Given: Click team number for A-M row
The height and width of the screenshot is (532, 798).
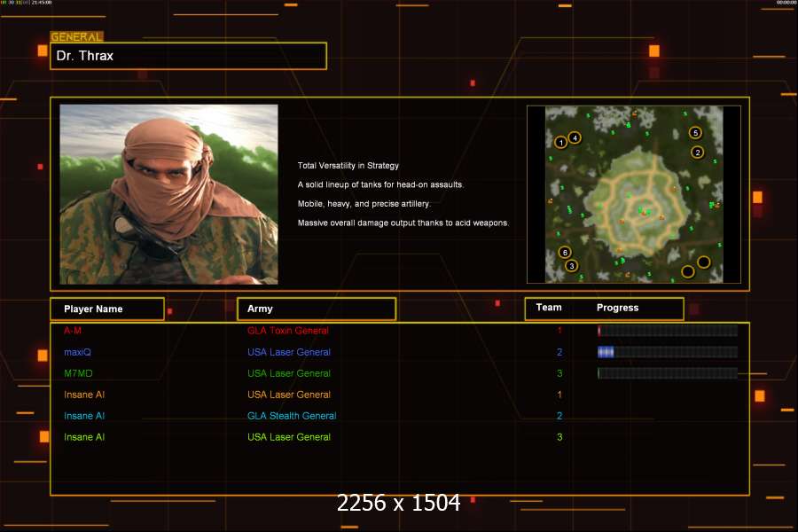Looking at the screenshot, I should click(559, 331).
